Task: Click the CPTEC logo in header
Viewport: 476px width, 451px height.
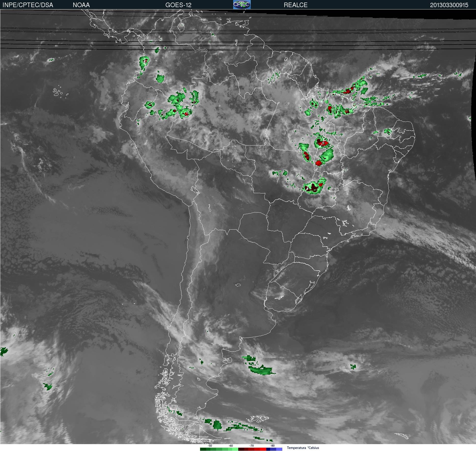Action: tap(242, 5)
